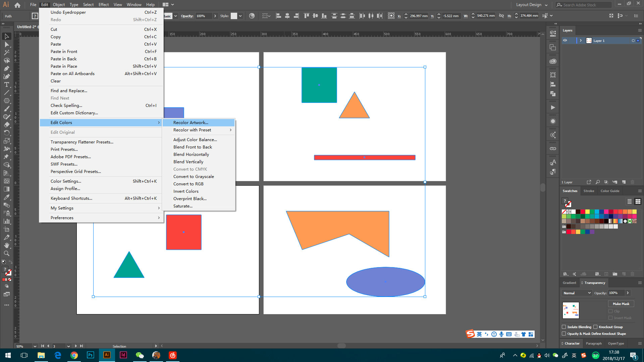
Task: Select the Column Graph tool
Action: (x=6, y=221)
